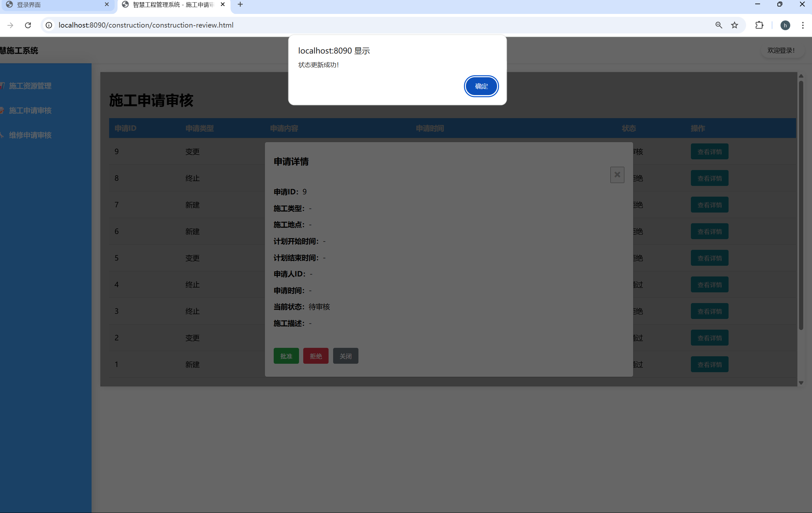Screen dimensions: 812x513
Task: Close the 登录界面 tab
Action: click(106, 5)
